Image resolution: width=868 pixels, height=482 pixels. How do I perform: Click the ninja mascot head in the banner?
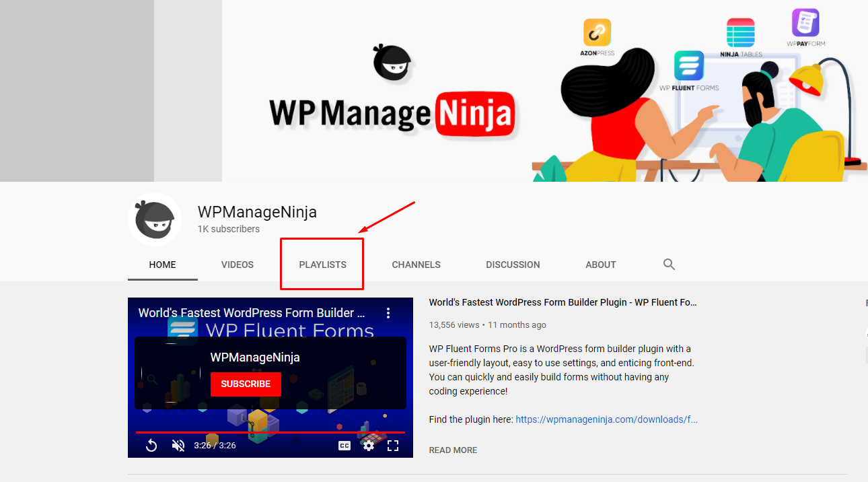coord(392,61)
